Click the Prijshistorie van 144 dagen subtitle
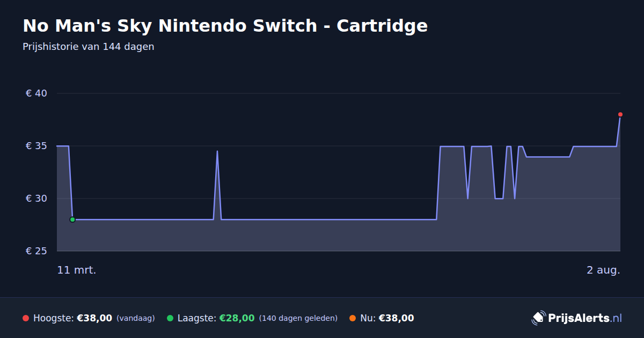644x338 pixels. tap(89, 47)
